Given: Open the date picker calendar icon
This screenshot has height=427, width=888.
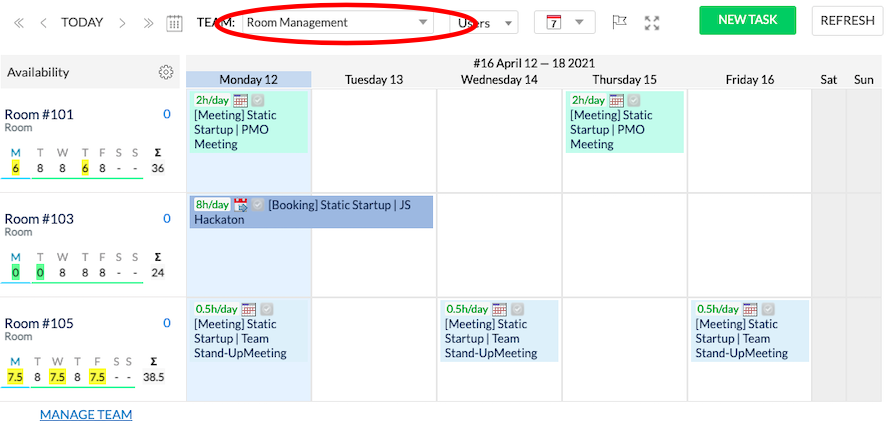Looking at the screenshot, I should pos(174,23).
